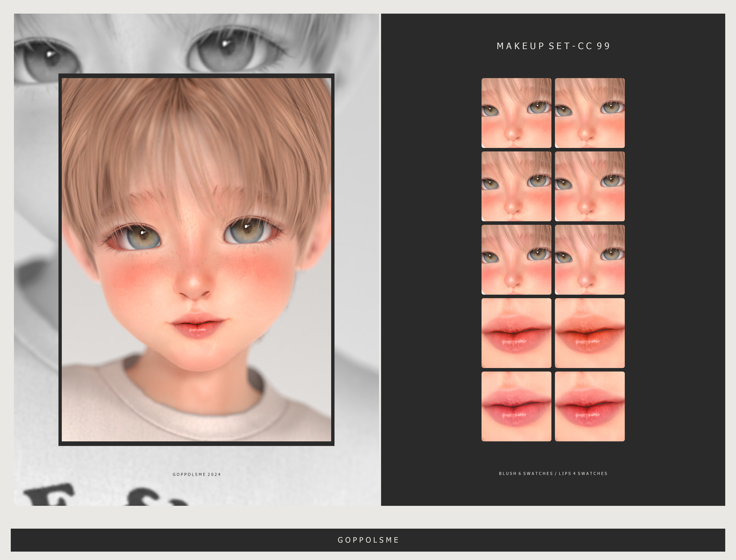The height and width of the screenshot is (560, 736).
Task: Click the large colored character portrait
Action: [196, 259]
